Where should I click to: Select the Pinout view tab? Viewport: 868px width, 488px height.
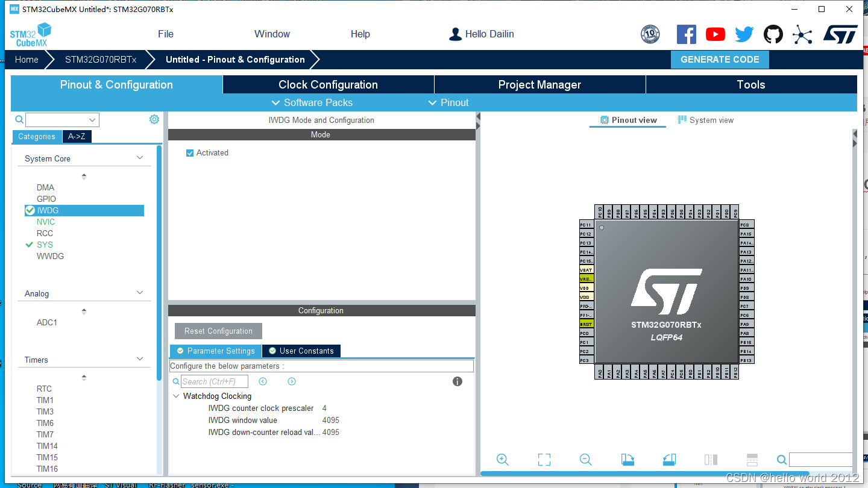point(628,120)
